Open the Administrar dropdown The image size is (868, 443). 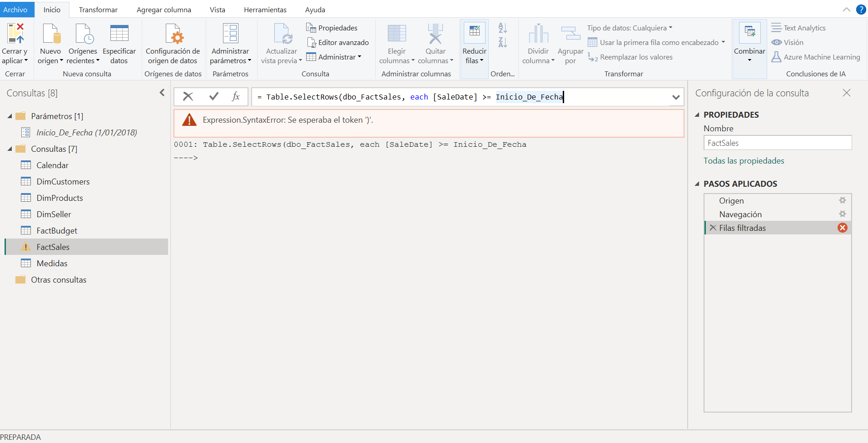334,57
